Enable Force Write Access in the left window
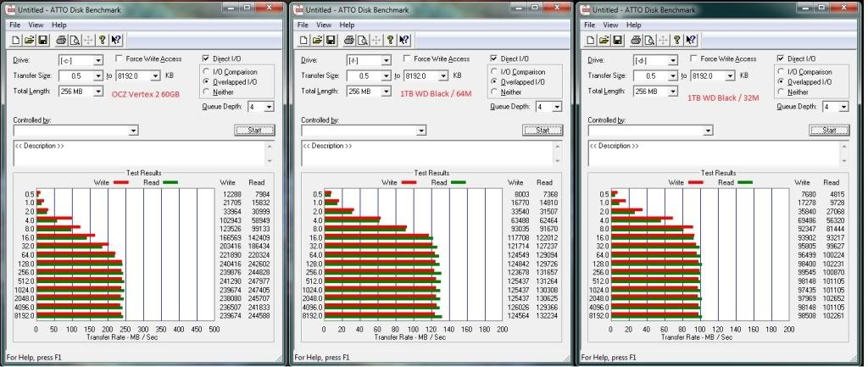This screenshot has width=868, height=367. coord(119,59)
